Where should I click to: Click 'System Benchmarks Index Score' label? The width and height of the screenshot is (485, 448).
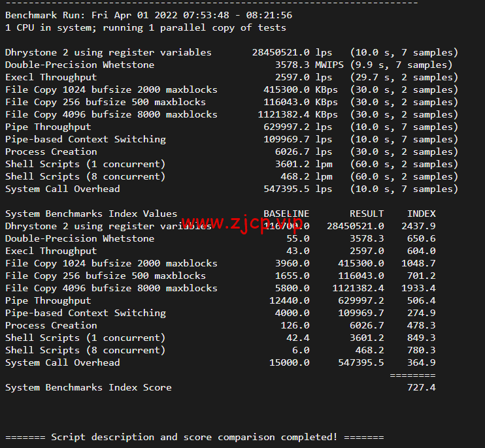pos(88,387)
